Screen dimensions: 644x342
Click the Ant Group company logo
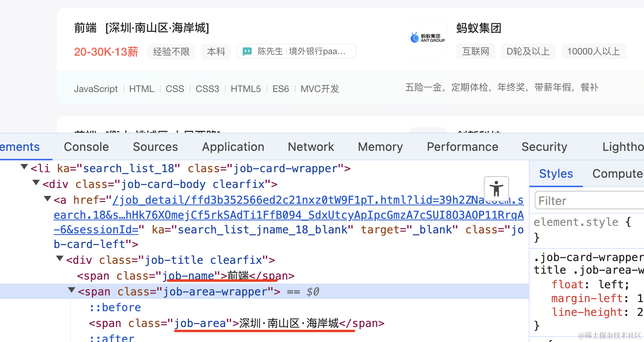428,38
